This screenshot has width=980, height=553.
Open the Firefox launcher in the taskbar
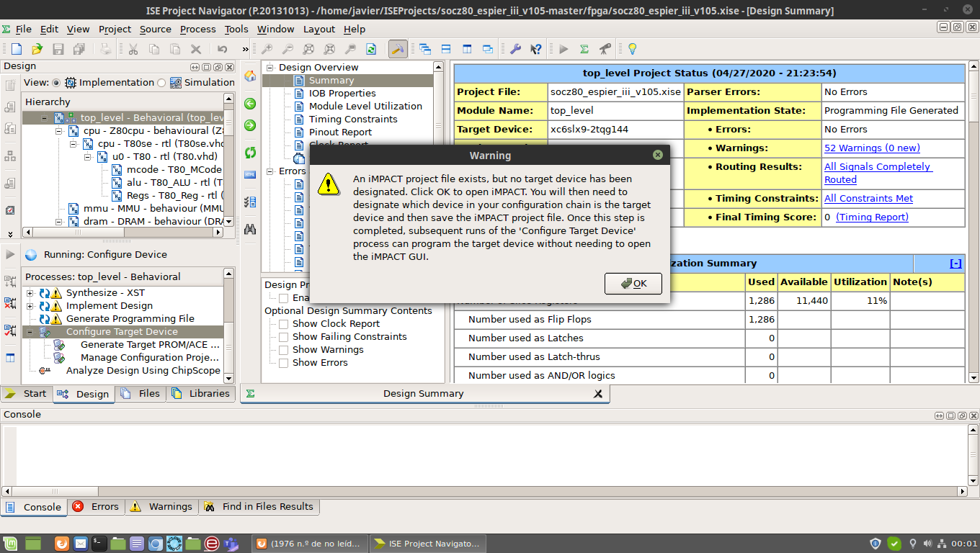(62, 543)
